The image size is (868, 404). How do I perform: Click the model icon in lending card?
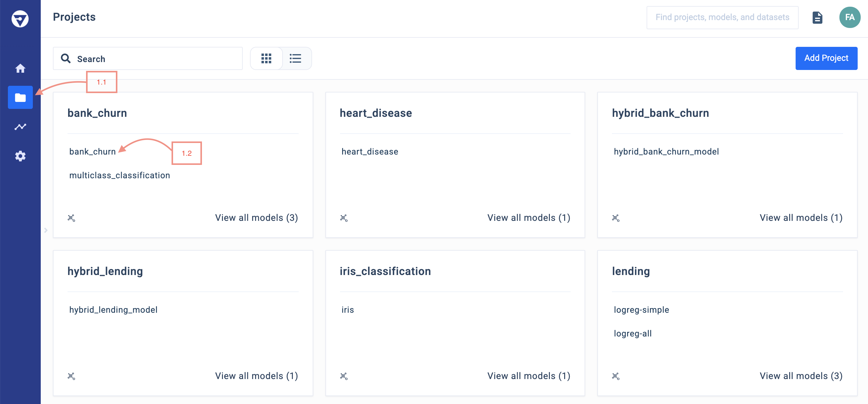click(x=616, y=376)
